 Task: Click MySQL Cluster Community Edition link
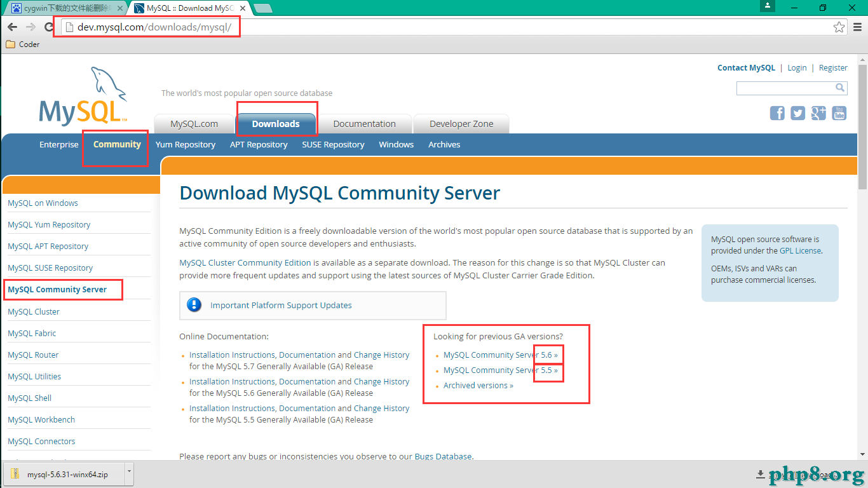245,263
